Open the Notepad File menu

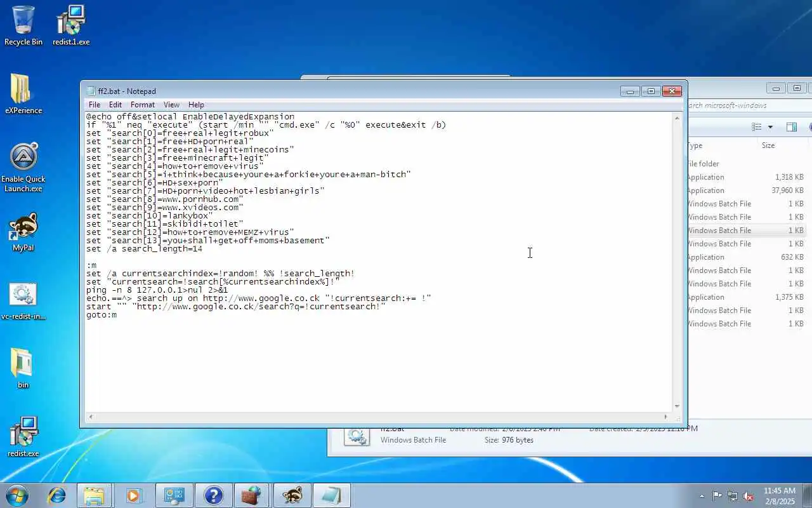pos(94,105)
